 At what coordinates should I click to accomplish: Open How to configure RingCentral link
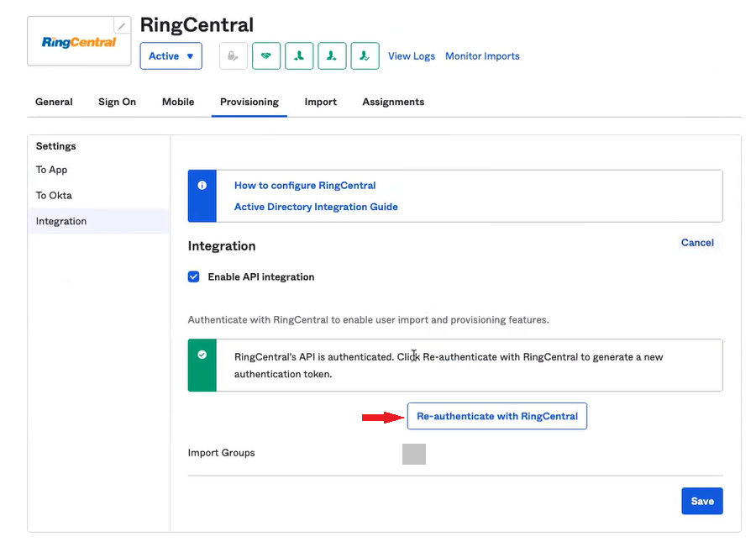tap(305, 186)
